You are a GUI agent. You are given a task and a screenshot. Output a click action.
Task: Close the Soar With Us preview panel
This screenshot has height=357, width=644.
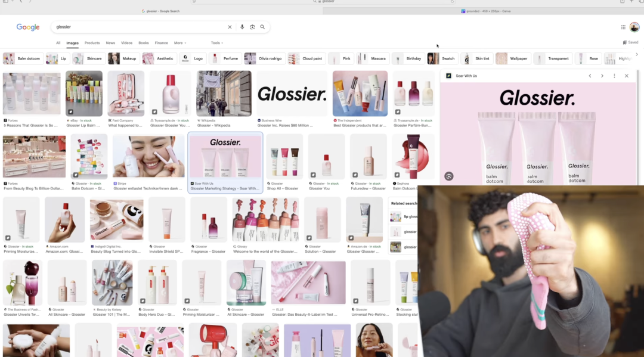coord(626,76)
